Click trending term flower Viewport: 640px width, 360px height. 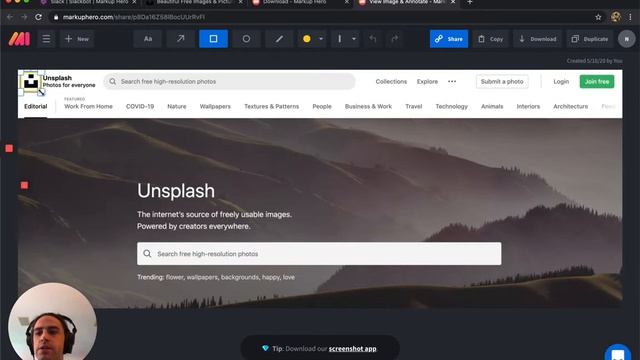click(x=175, y=277)
